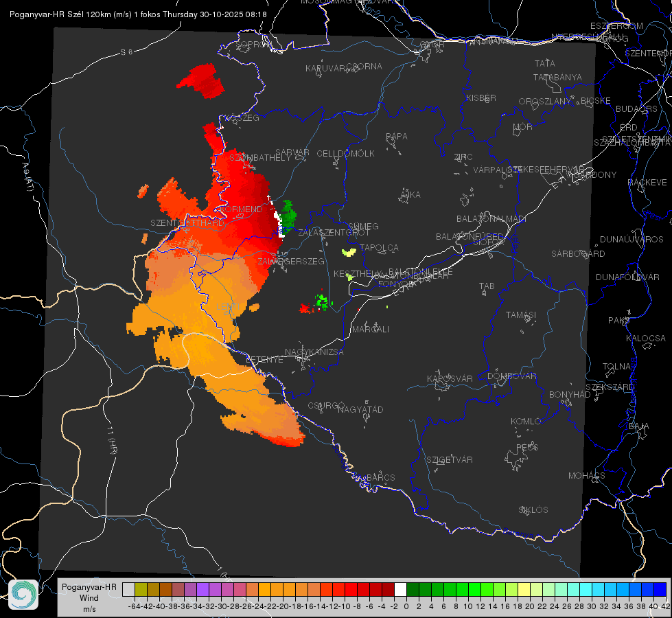This screenshot has width=672, height=618.
Task: Click the 'S 6' road label
Action: (126, 52)
